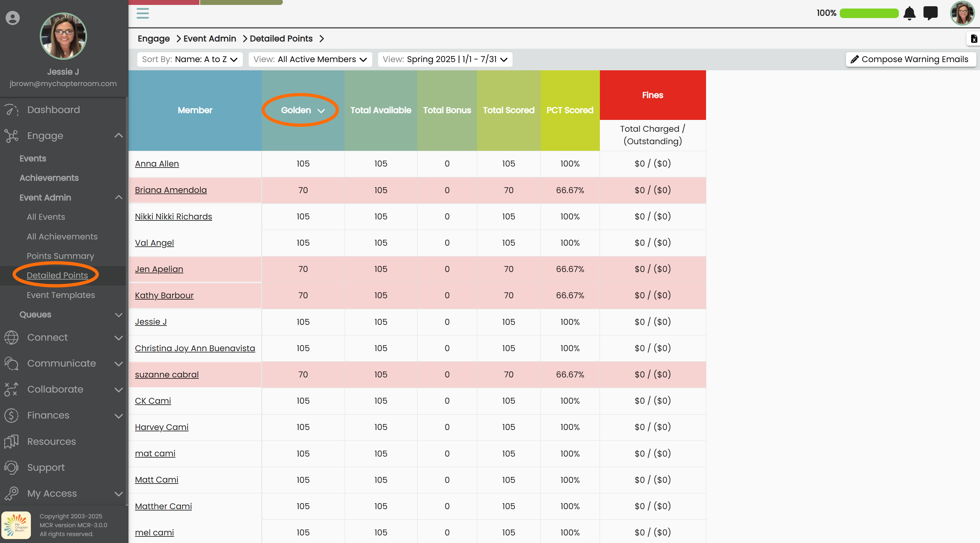The height and width of the screenshot is (543, 980).
Task: Open the Spring 2025 period dropdown
Action: [x=445, y=59]
